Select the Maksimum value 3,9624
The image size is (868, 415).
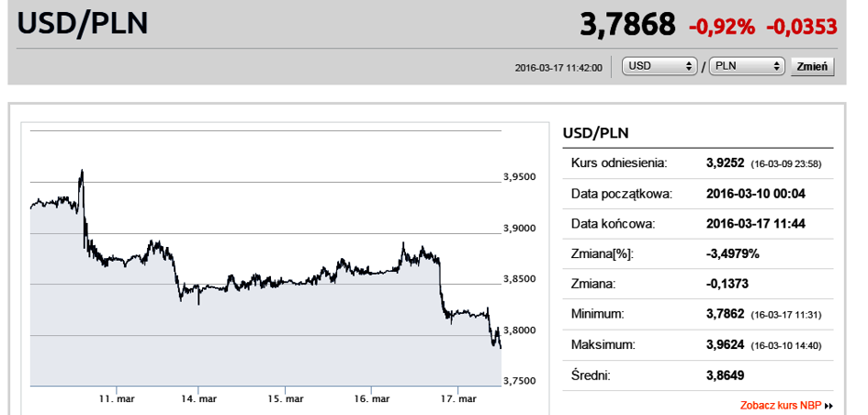pos(727,344)
